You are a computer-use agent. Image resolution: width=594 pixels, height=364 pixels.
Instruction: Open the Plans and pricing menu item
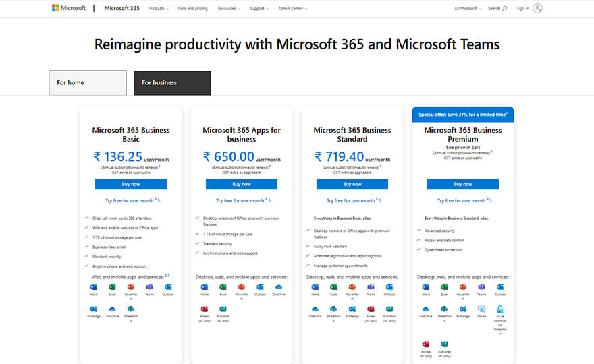[x=192, y=8]
